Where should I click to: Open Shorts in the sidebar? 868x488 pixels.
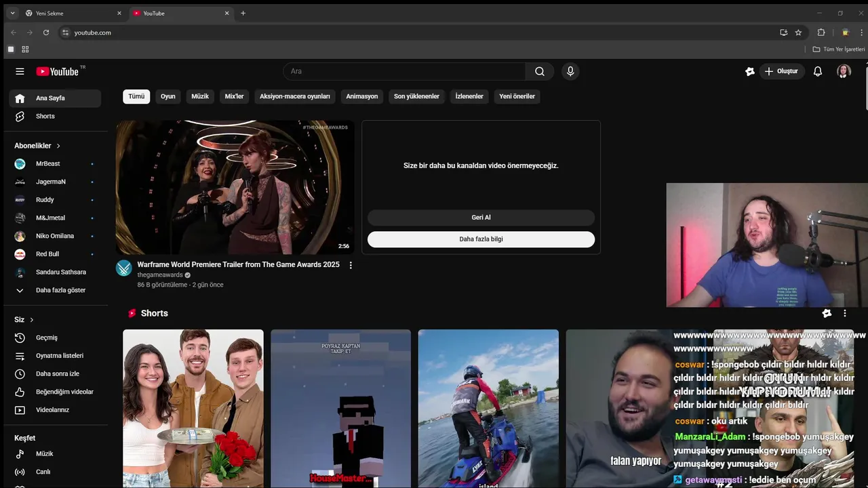(x=55, y=117)
